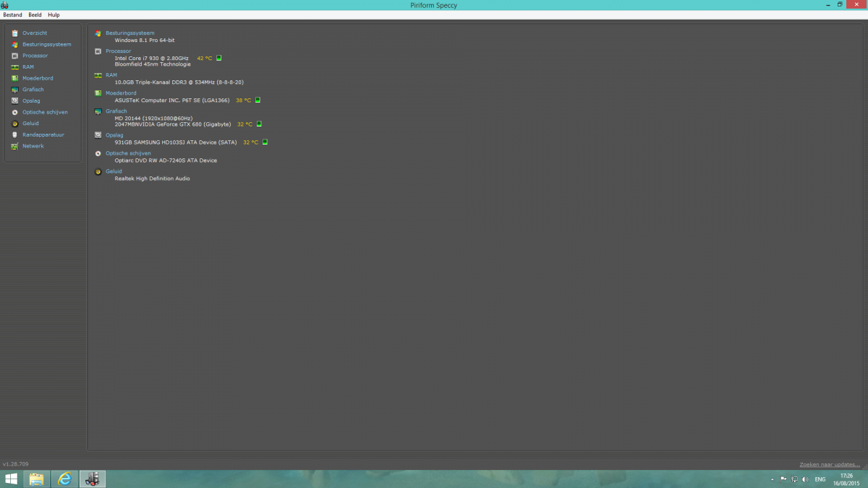Screen dimensions: 868x488
Task: Click the memory stick icon beside sidebar RAM
Action: point(14,67)
